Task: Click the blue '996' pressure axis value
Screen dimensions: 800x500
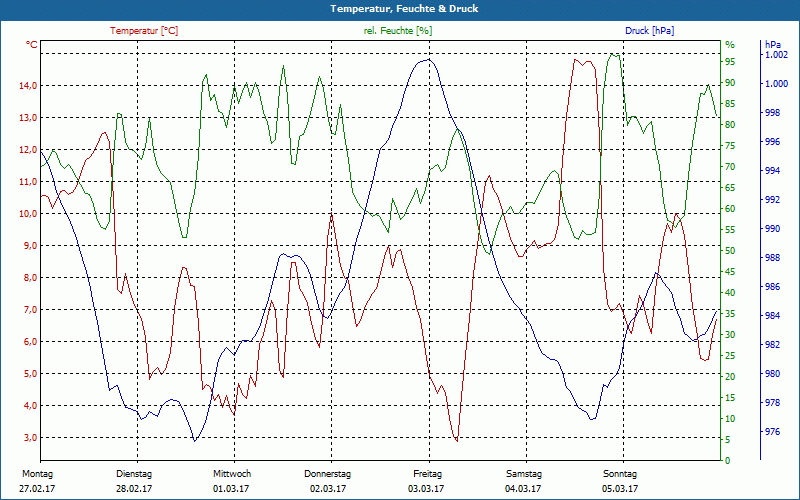Action: coord(772,142)
